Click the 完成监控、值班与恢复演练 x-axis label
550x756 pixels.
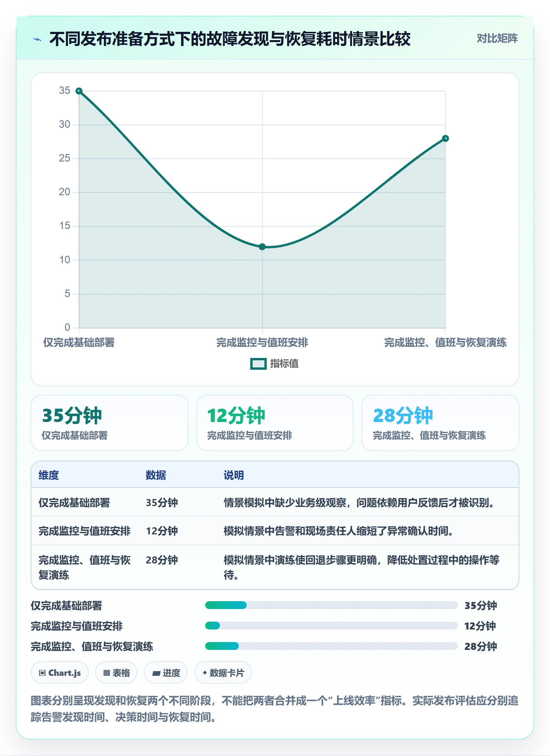click(445, 343)
